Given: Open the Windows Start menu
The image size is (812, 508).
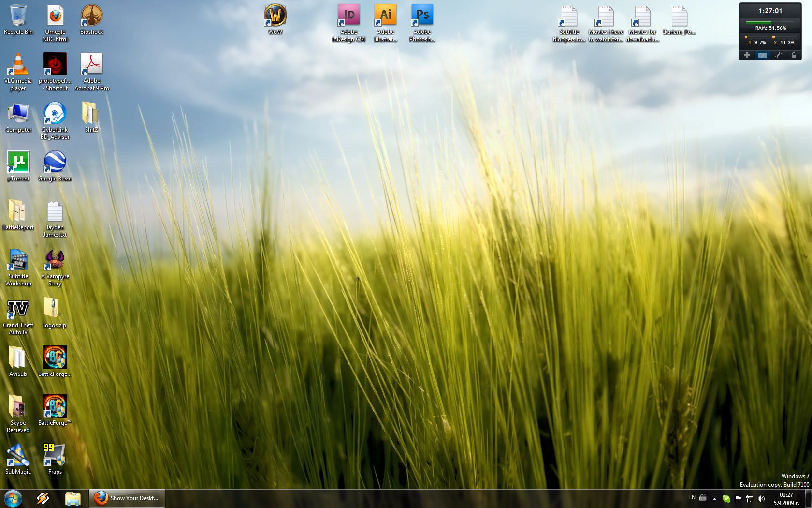Looking at the screenshot, I should (13, 498).
